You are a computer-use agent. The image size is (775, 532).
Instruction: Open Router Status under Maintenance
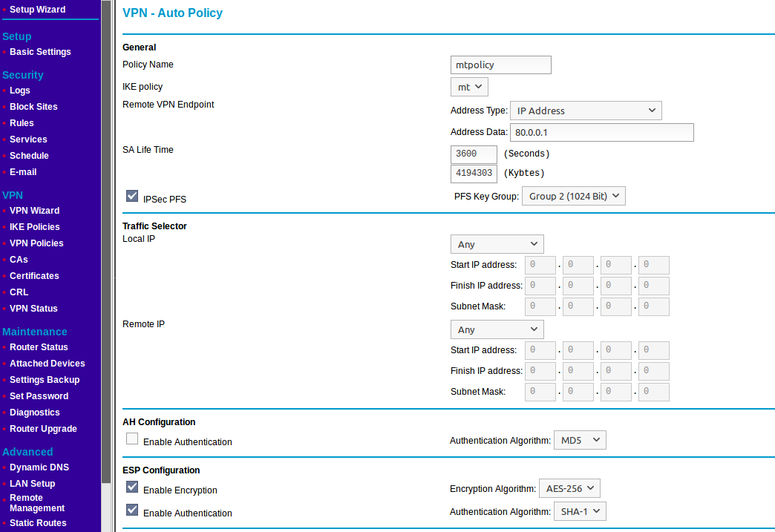click(39, 347)
